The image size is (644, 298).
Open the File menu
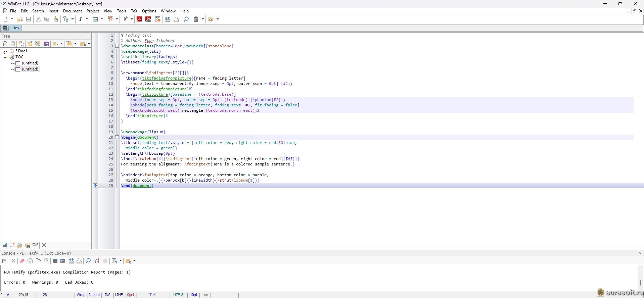(x=13, y=11)
